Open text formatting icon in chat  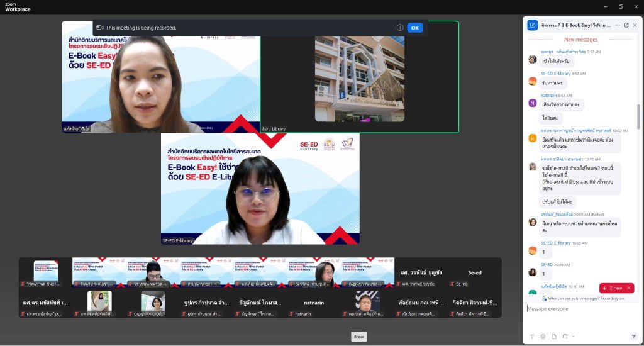pyautogui.click(x=532, y=337)
